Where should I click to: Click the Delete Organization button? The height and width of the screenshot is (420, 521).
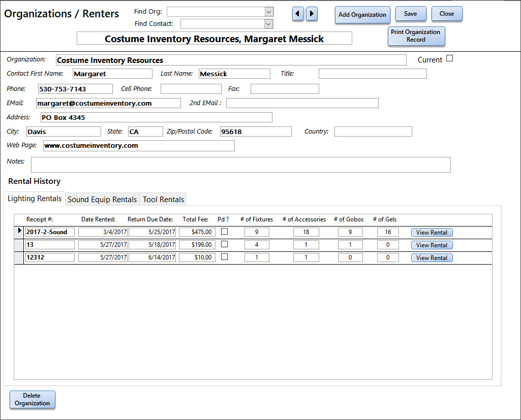click(32, 400)
